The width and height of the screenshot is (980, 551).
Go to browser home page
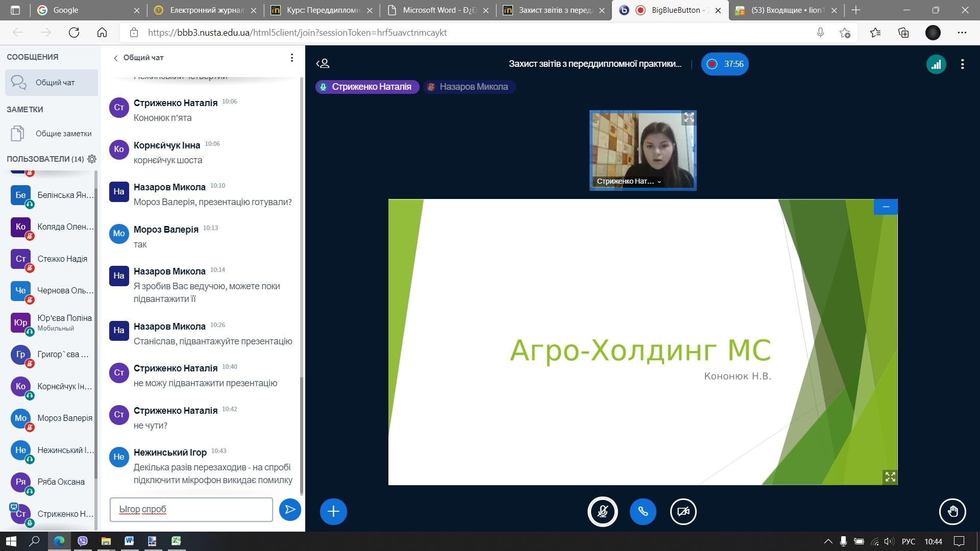click(102, 33)
